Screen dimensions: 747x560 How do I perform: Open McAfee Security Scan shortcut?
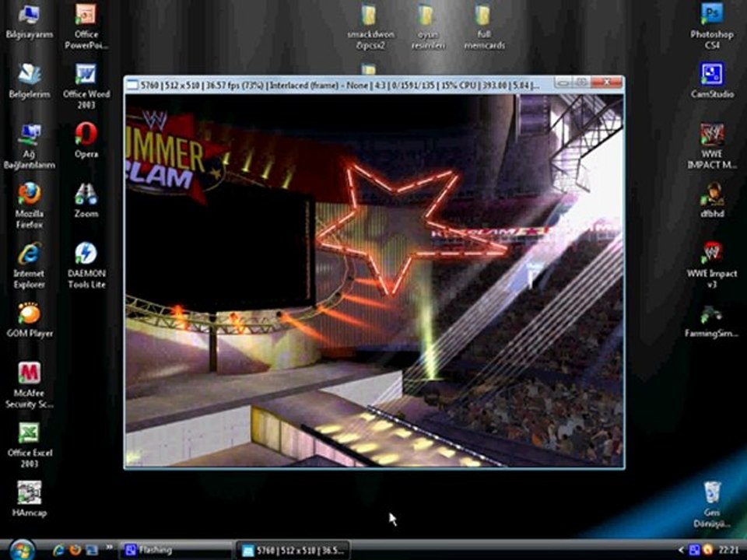[x=29, y=385]
